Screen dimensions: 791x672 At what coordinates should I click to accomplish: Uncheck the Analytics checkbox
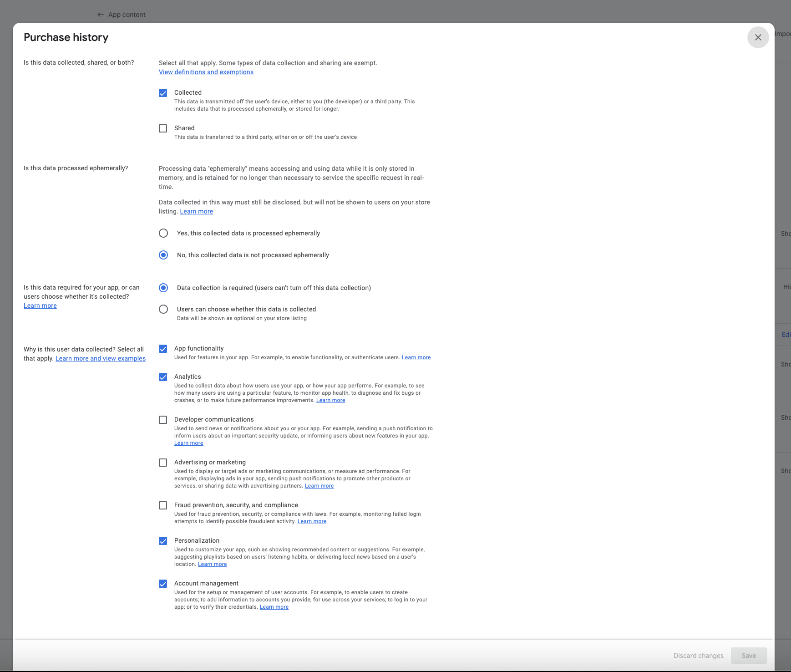click(x=163, y=377)
